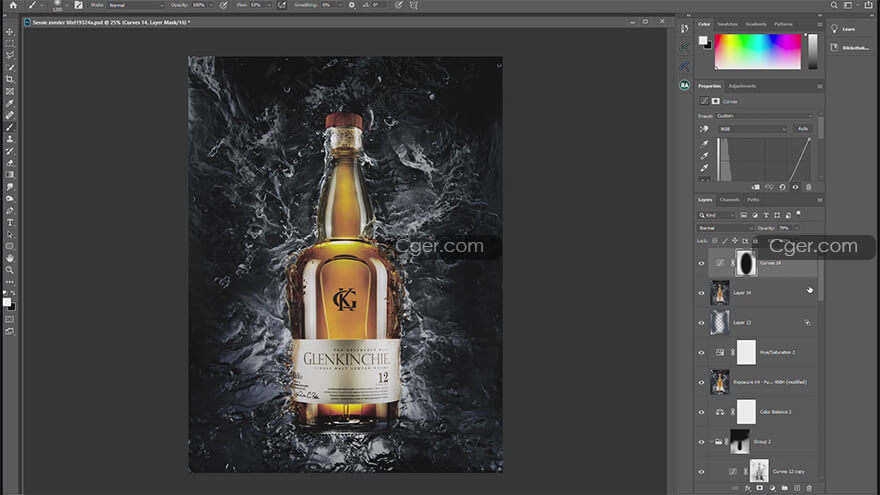Add layer mask icon at Layers bottom
This screenshot has height=495, width=880.
pos(759,488)
